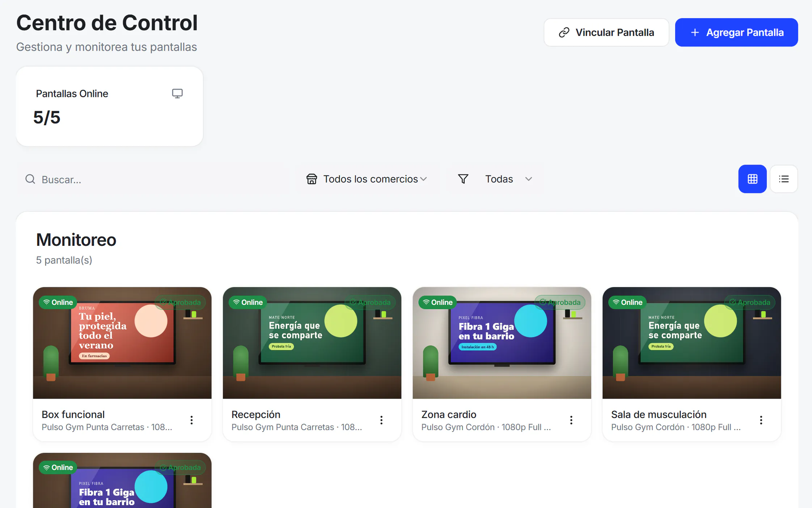The image size is (812, 508).
Task: Open options menu for Zona cardio
Action: (571, 420)
